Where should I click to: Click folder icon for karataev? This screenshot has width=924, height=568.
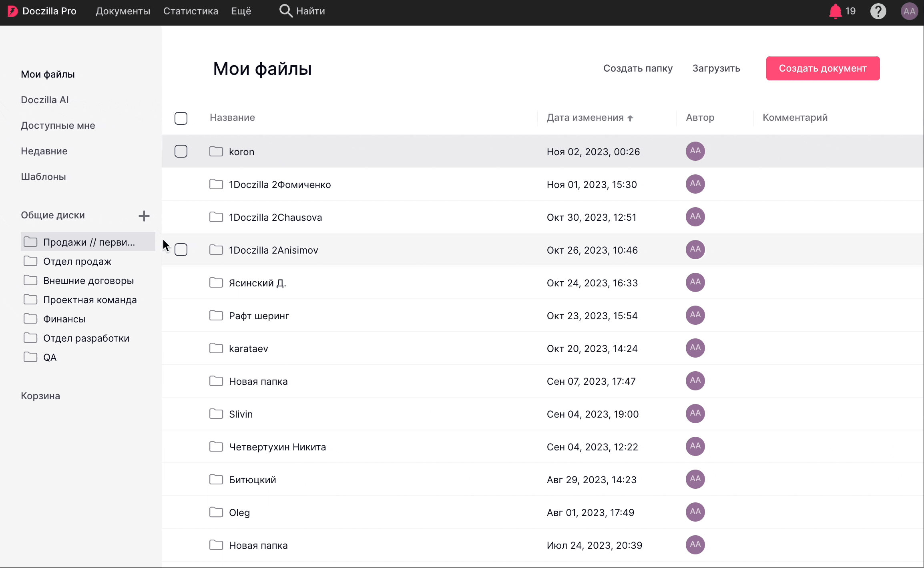[216, 348]
